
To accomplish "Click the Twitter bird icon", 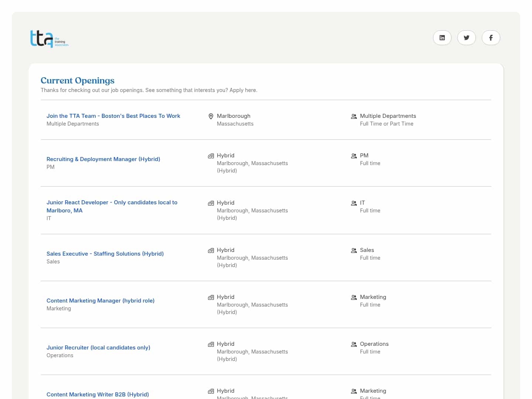I will click(466, 38).
